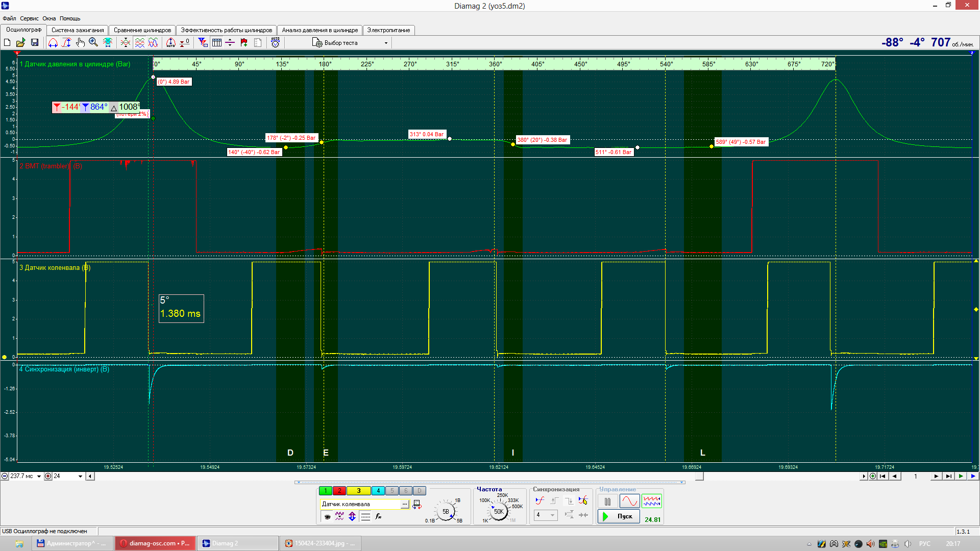Save the oscillogram with the floppy disk icon
The image size is (980, 551).
35,43
